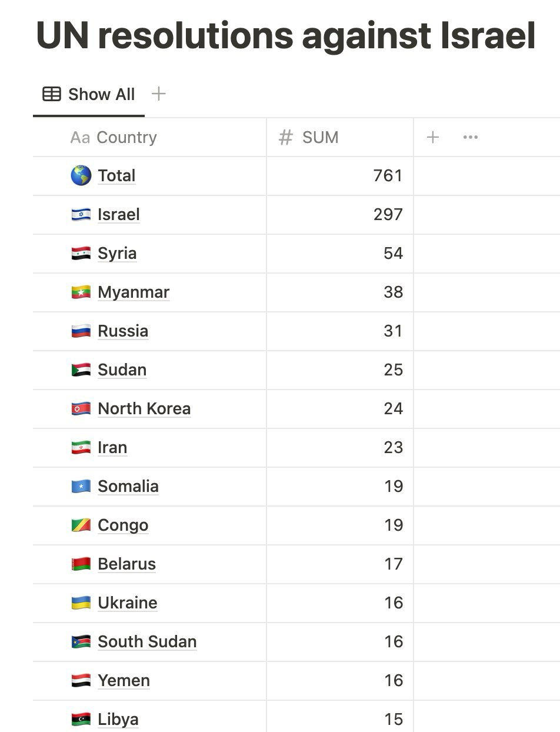
Task: Open the Russia page link
Action: pyautogui.click(x=123, y=331)
